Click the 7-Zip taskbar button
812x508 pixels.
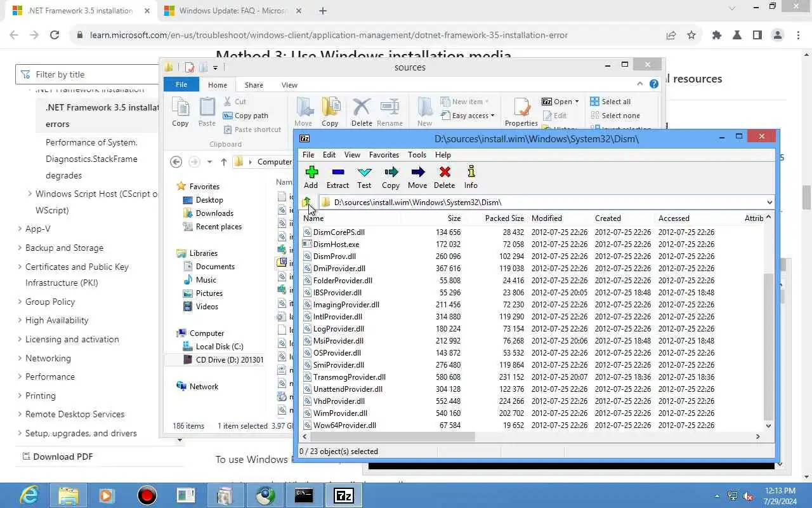(x=343, y=495)
